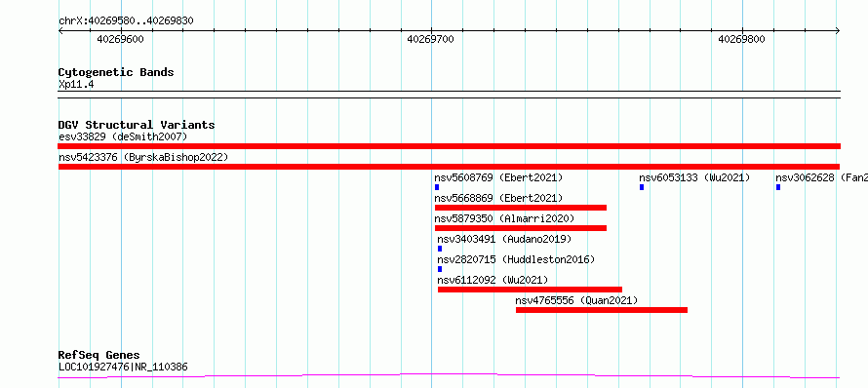Select the blue marker under nsv3403491
This screenshot has height=388, width=868.
pyautogui.click(x=440, y=249)
